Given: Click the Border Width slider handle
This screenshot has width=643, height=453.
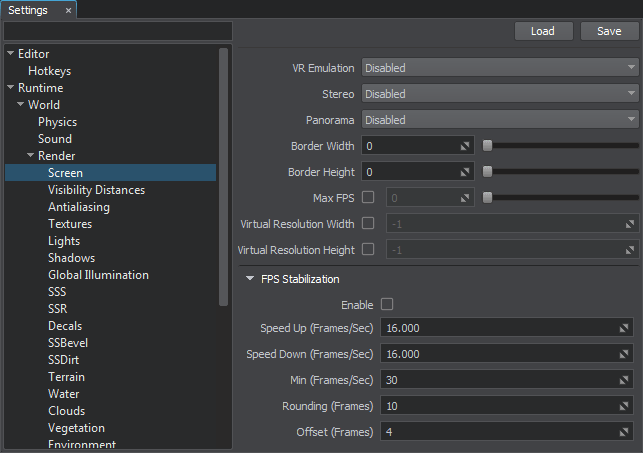Looking at the screenshot, I should click(487, 146).
